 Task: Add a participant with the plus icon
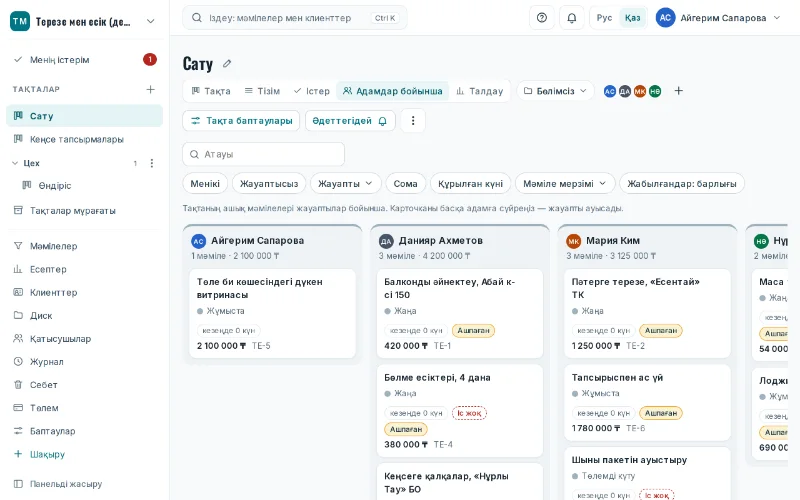(679, 91)
